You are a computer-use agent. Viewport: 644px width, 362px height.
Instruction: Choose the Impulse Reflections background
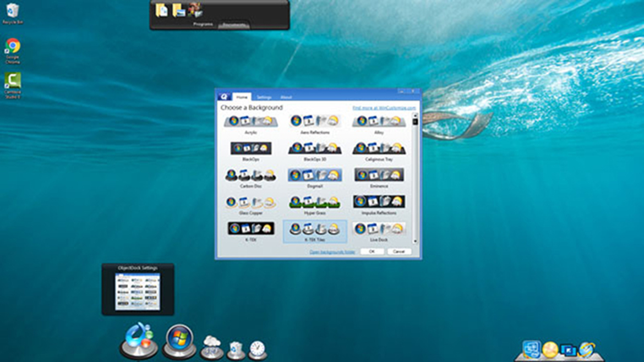pos(379,205)
